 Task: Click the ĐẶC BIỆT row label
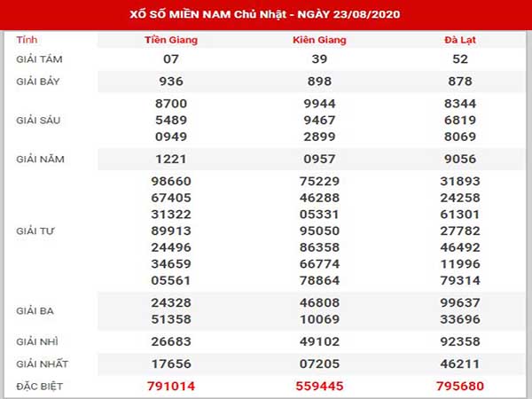pos(41,386)
